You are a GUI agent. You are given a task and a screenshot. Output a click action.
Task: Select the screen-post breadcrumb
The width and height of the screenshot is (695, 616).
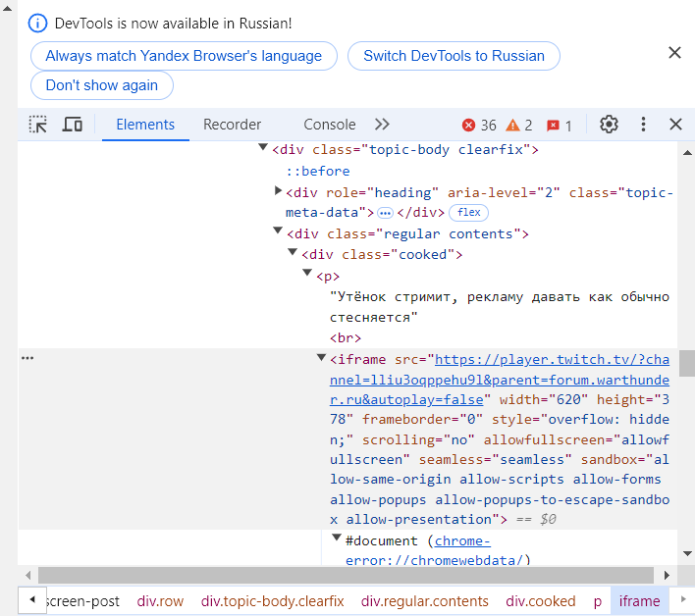(83, 601)
